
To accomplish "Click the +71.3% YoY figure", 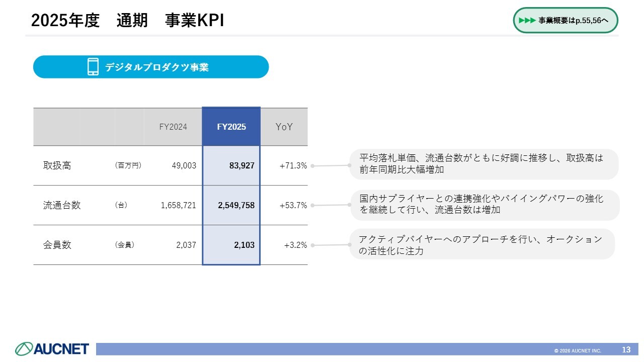I will click(293, 165).
